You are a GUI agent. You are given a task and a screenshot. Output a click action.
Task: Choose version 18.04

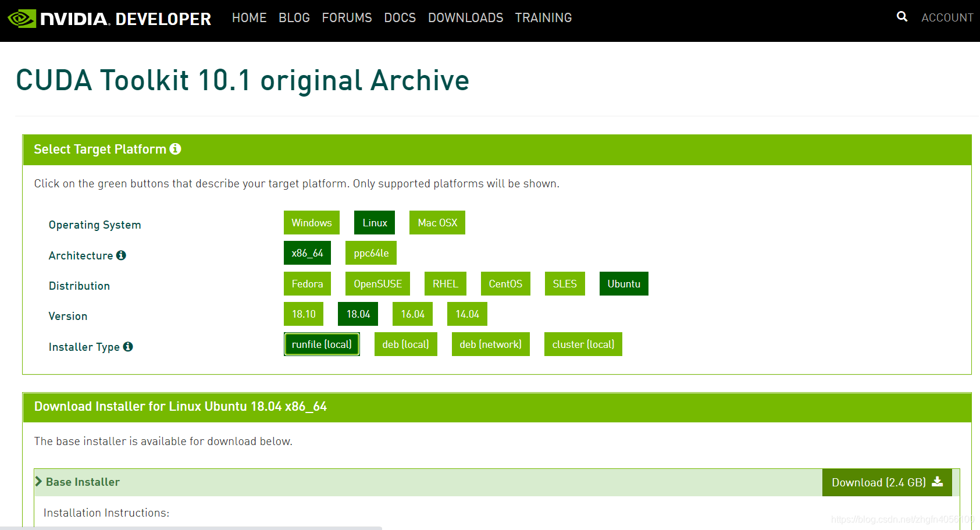[358, 314]
